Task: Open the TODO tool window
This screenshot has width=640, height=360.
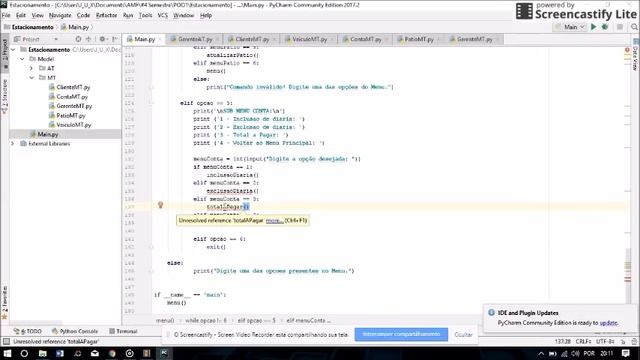Action: coord(28,331)
